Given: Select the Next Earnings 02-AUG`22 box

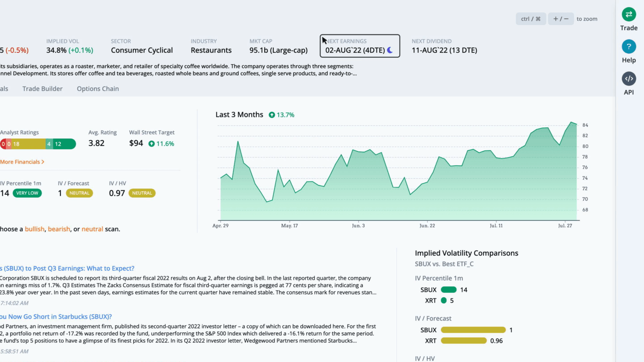Looking at the screenshot, I should [x=360, y=46].
